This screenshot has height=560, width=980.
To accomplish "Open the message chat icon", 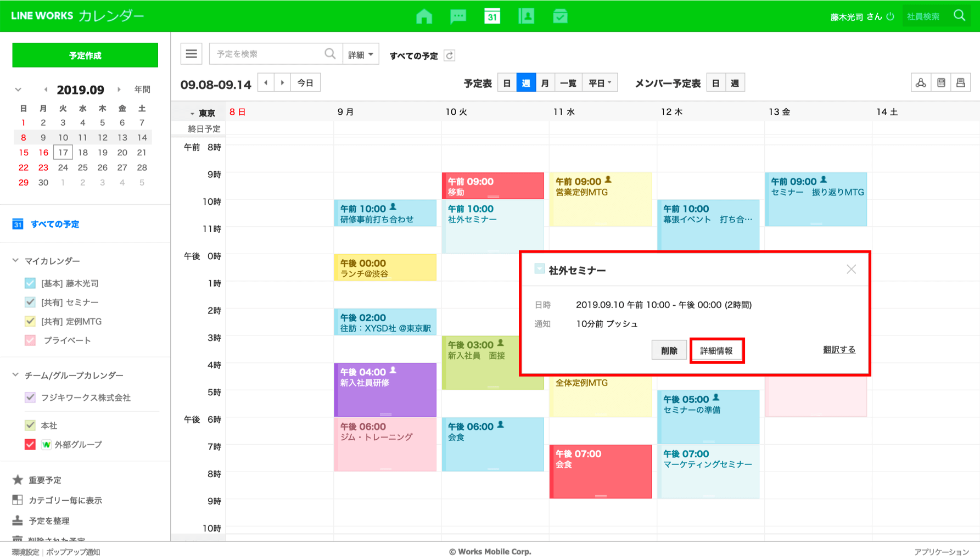I will click(x=458, y=16).
